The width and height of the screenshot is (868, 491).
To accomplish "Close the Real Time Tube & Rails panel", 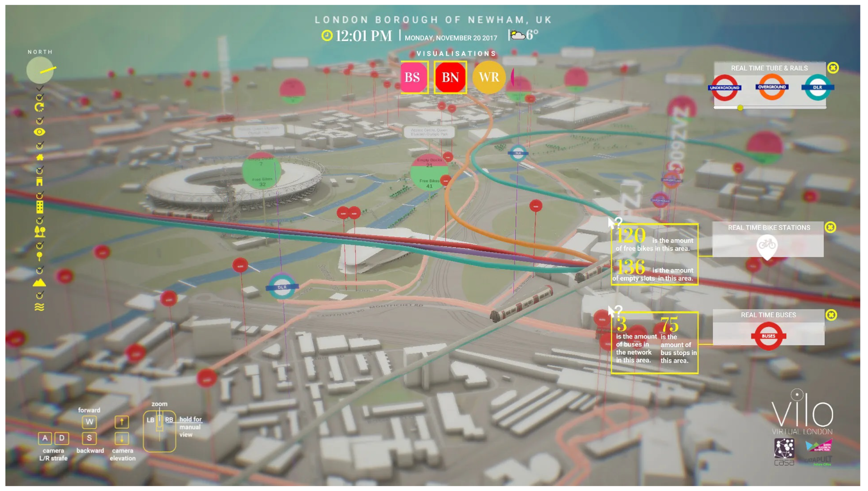I will coord(833,68).
